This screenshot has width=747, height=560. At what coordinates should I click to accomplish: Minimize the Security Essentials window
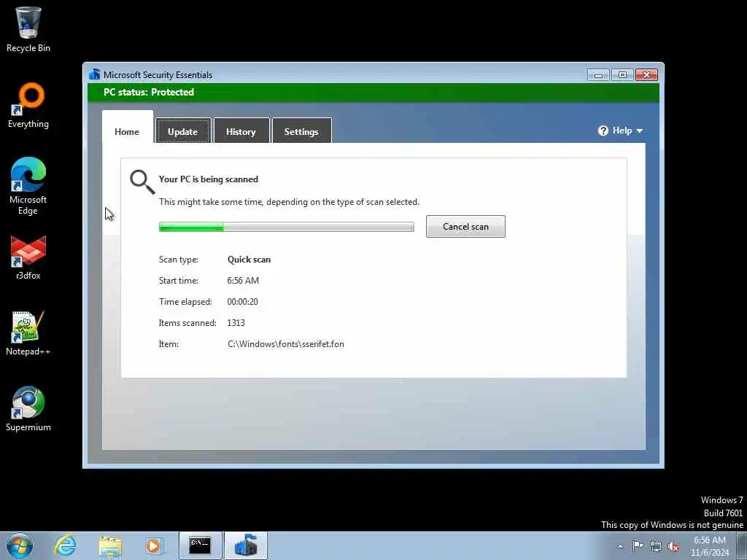coord(598,75)
